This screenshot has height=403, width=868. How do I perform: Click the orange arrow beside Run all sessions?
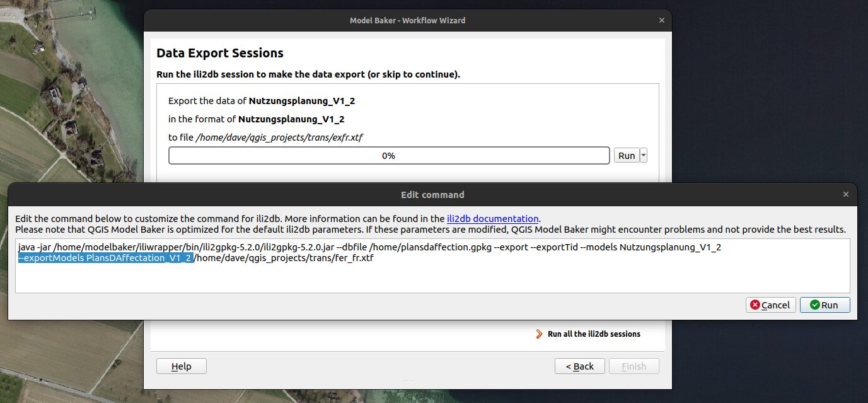(539, 334)
